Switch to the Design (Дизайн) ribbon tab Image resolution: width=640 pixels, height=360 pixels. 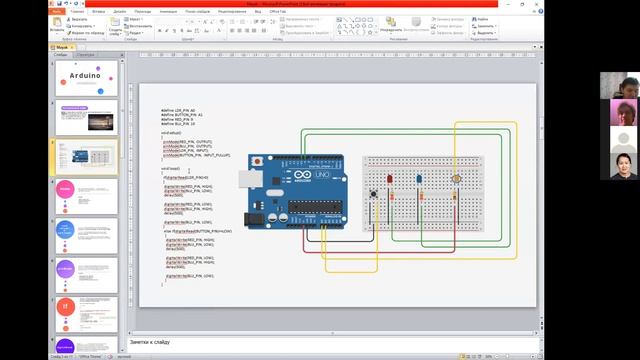pyautogui.click(x=120, y=11)
